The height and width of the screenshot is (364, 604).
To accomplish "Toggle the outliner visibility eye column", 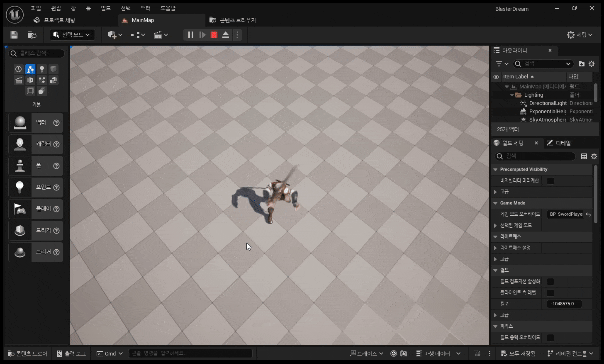I will (496, 77).
